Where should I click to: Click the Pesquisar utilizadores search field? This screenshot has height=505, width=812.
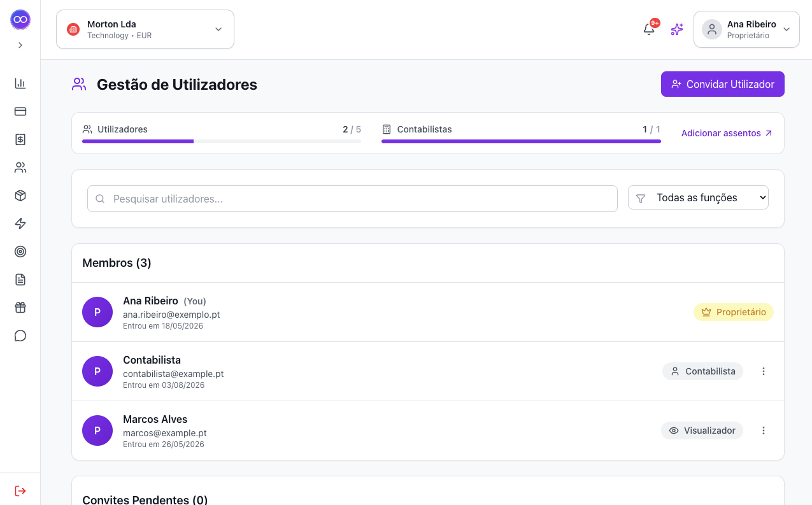tap(352, 199)
